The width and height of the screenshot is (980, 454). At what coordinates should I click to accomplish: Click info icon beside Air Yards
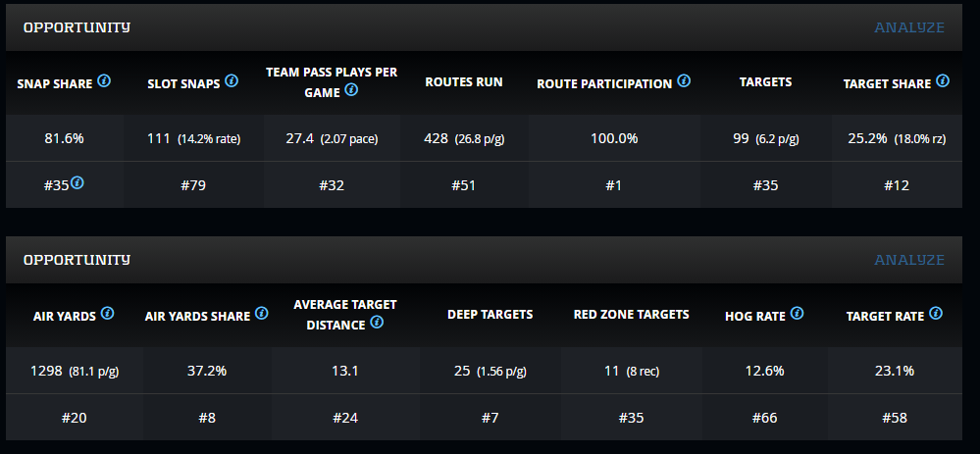[107, 314]
